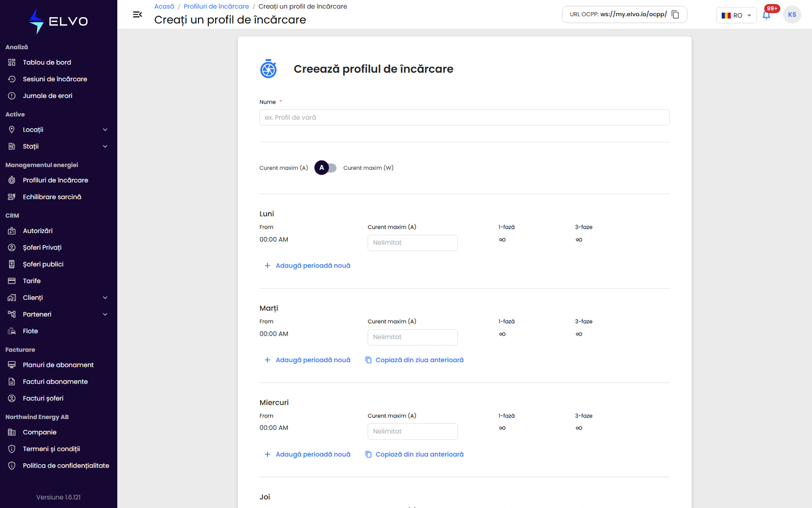Click the Versiune 1.6.121 text

point(58,497)
